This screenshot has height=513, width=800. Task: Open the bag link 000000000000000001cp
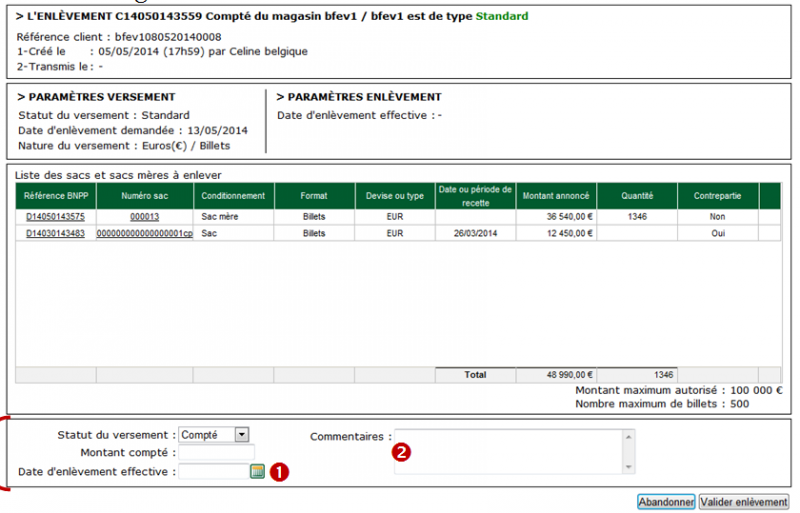145,234
